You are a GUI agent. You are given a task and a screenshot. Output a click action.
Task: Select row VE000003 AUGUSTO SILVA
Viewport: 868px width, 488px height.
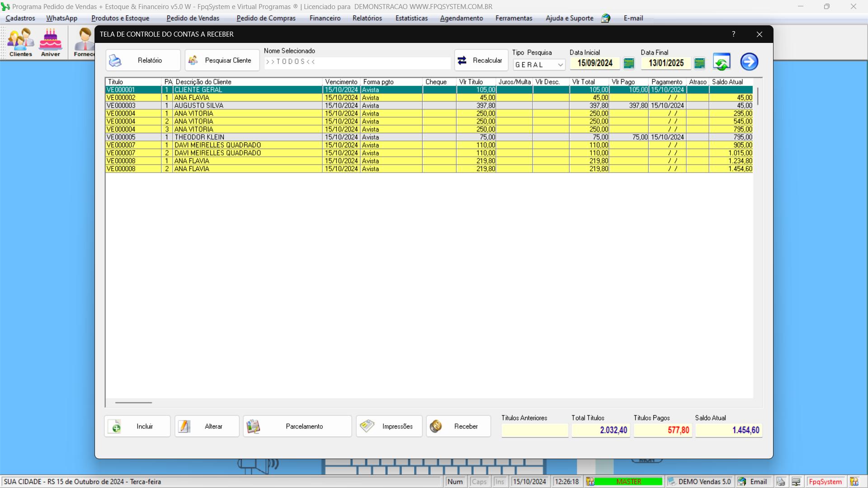tap(429, 106)
